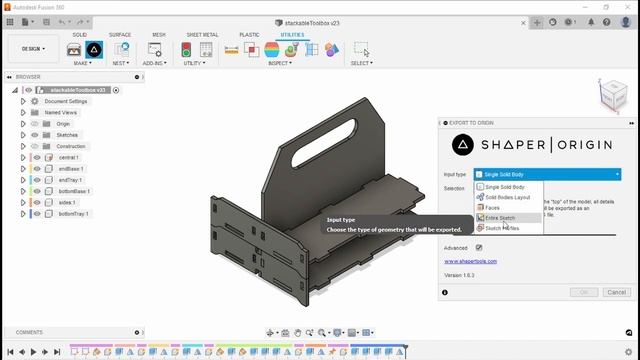Switch to the Plastic tab
The image size is (640, 360).
coord(249,35)
